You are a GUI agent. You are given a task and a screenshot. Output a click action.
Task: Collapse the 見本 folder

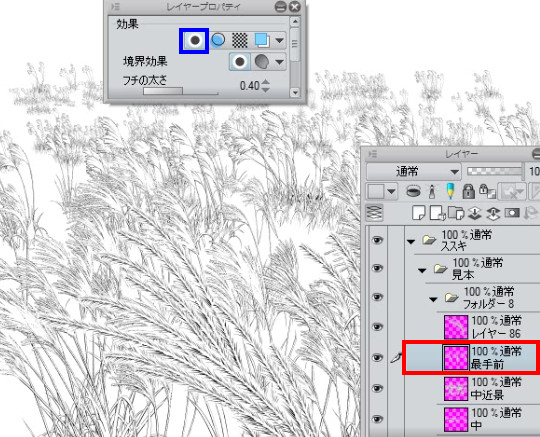(x=422, y=271)
